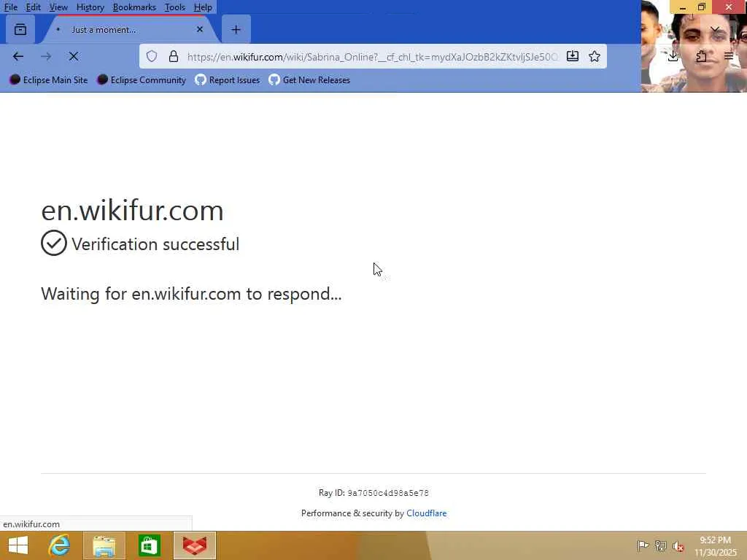Bookmark this page with the star icon
The width and height of the screenshot is (747, 560).
[x=594, y=57]
